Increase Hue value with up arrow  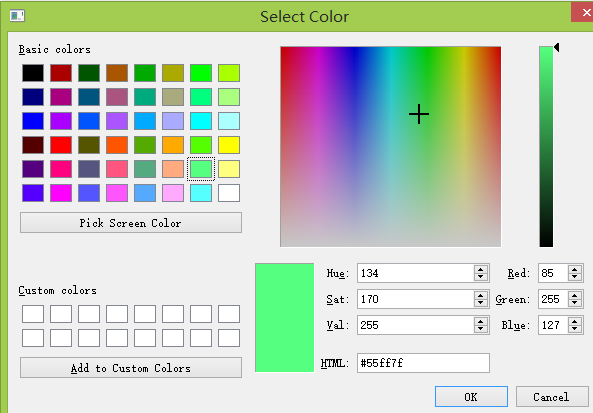tap(480, 270)
